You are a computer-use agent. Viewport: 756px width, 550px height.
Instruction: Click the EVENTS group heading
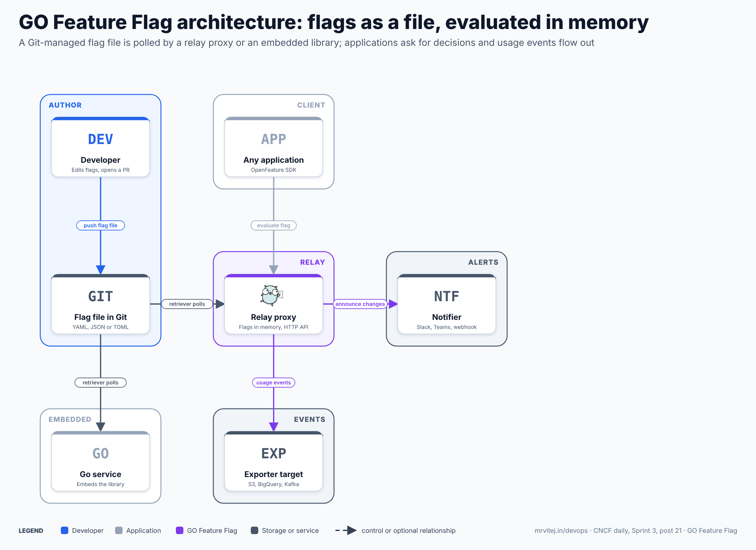click(309, 419)
